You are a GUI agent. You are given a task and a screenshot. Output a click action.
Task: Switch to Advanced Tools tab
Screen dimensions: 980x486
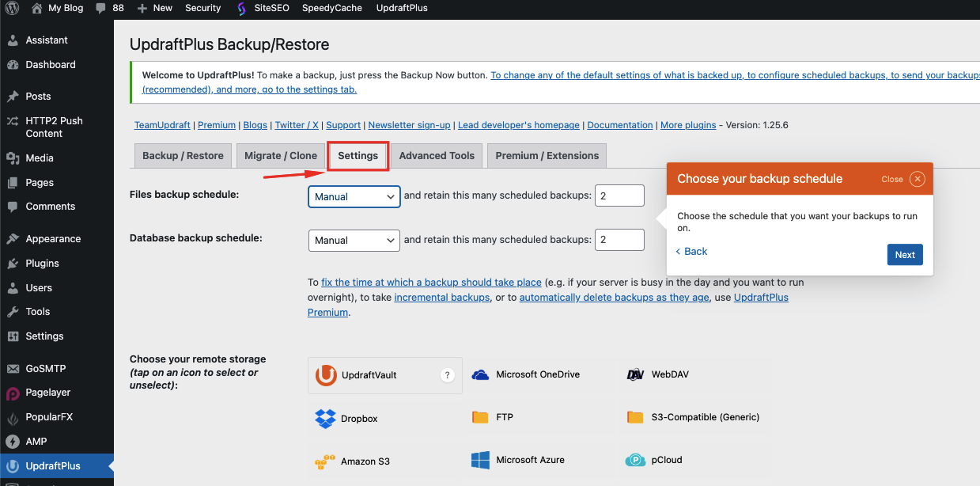tap(437, 155)
